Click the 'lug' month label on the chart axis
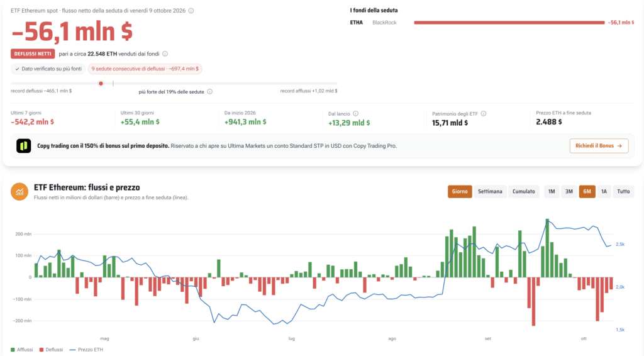 (292, 339)
